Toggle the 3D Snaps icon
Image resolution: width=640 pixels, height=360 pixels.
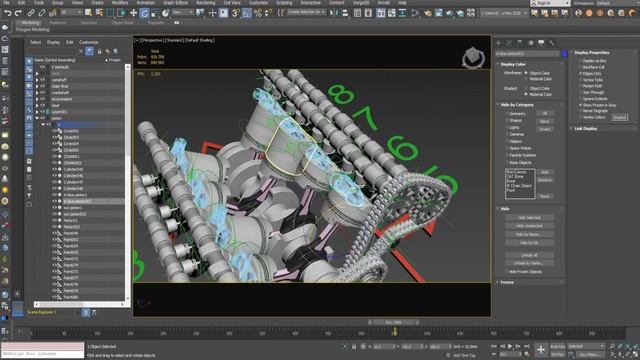point(236,13)
